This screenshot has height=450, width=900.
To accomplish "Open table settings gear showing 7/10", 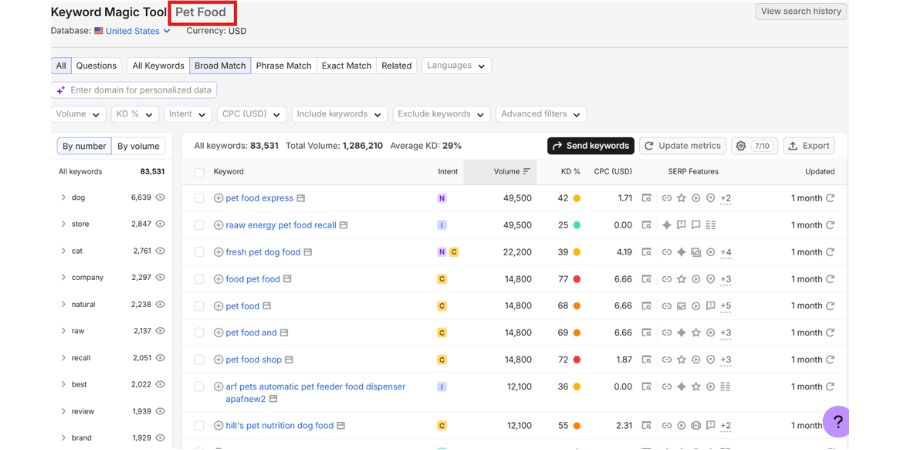I will tap(754, 146).
